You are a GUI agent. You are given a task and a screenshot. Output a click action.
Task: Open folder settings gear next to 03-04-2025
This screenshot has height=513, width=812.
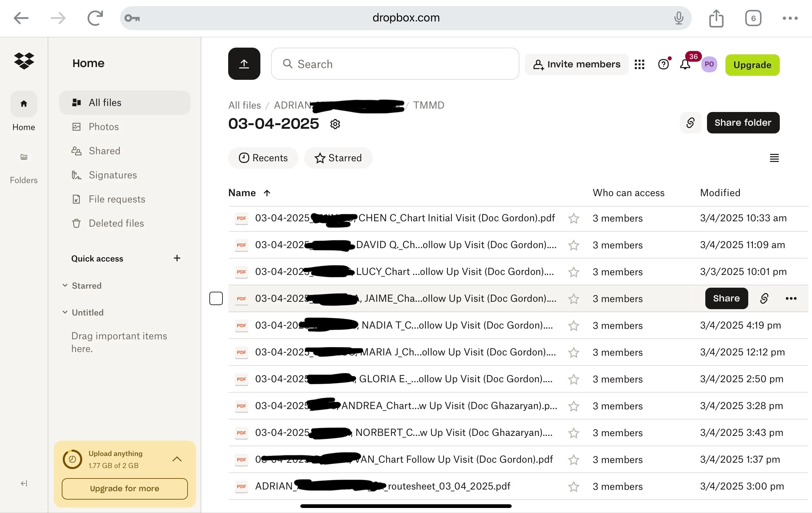pos(335,124)
